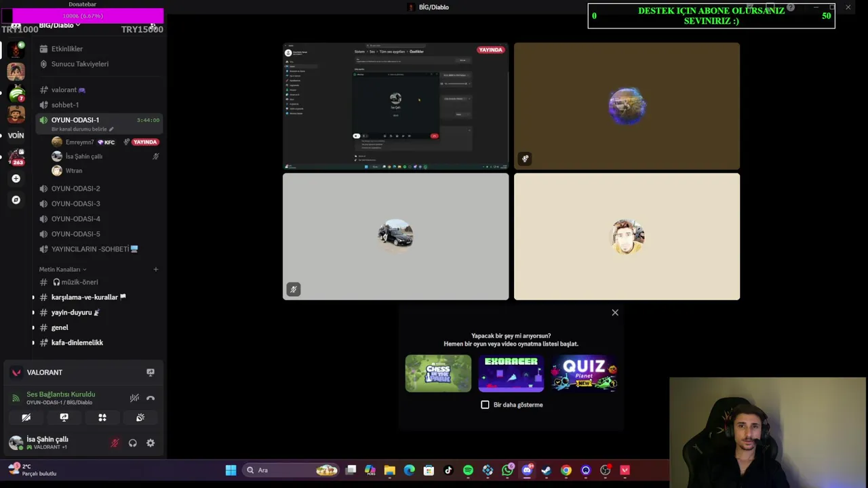Stream VALORANT screen share icon
Viewport: 868px width, 488px height.
click(151, 372)
